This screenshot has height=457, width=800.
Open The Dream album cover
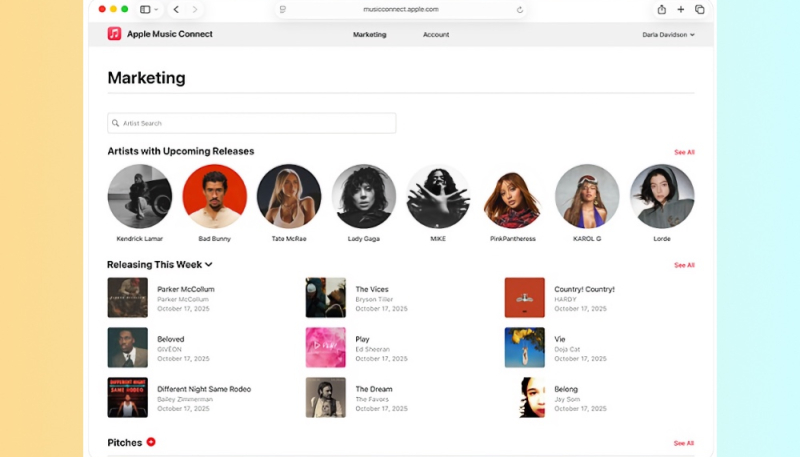coord(326,397)
